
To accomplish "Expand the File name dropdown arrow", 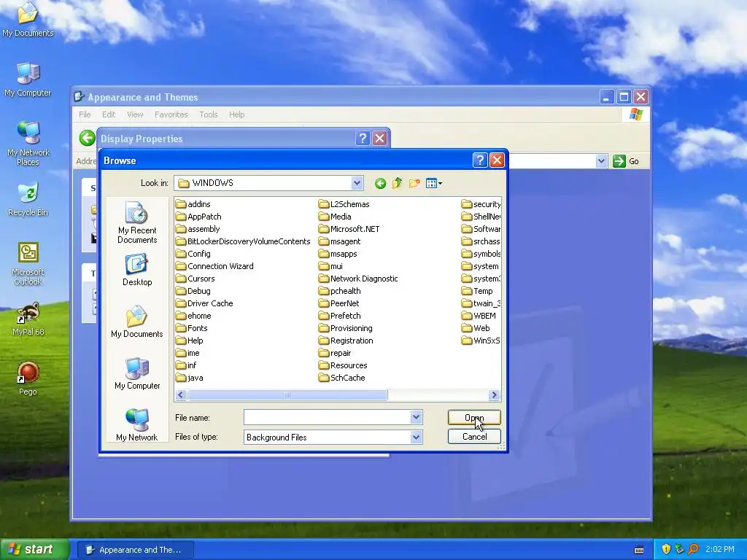I will pos(416,417).
